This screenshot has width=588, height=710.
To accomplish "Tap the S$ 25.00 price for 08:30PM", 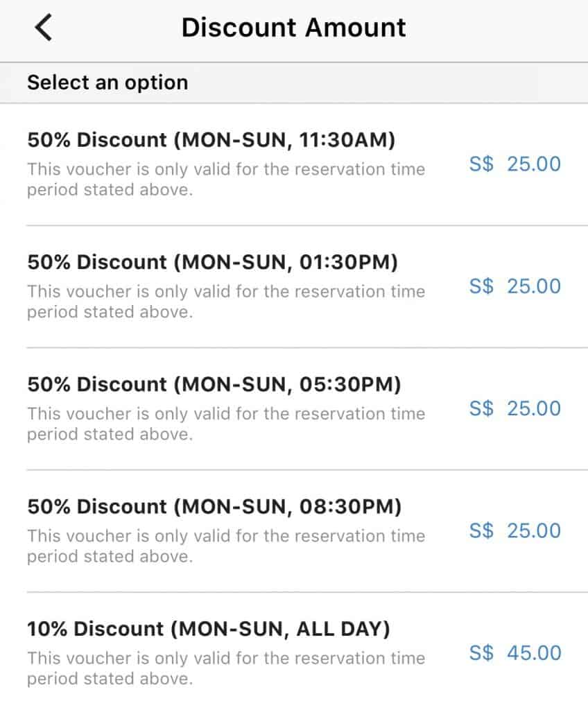I will click(x=515, y=530).
